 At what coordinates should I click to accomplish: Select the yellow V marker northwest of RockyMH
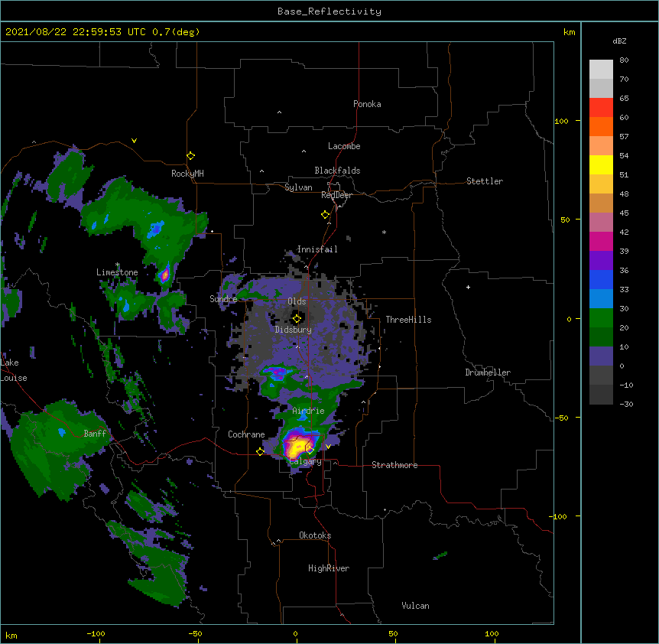click(134, 141)
